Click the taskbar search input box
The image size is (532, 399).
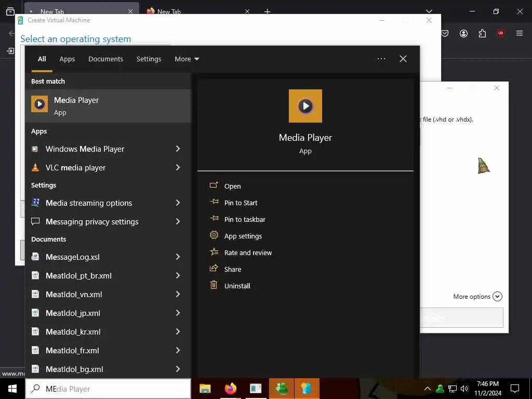[108, 389]
